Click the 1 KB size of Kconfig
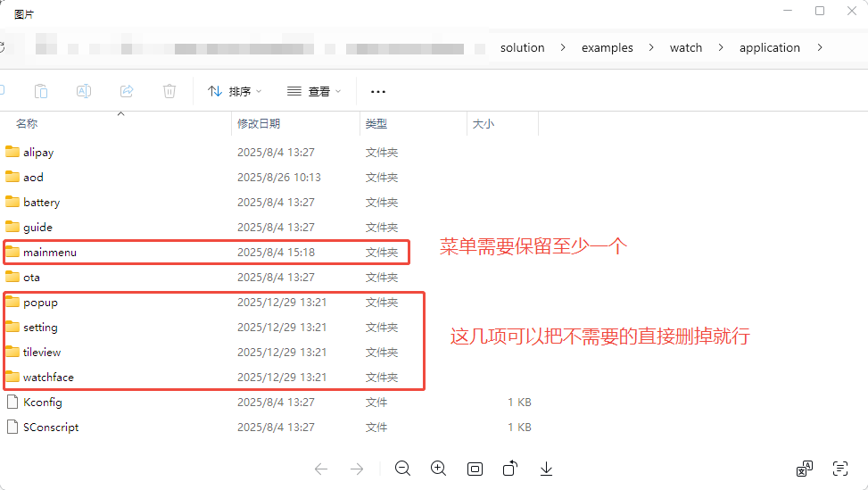868x490 pixels. (519, 403)
